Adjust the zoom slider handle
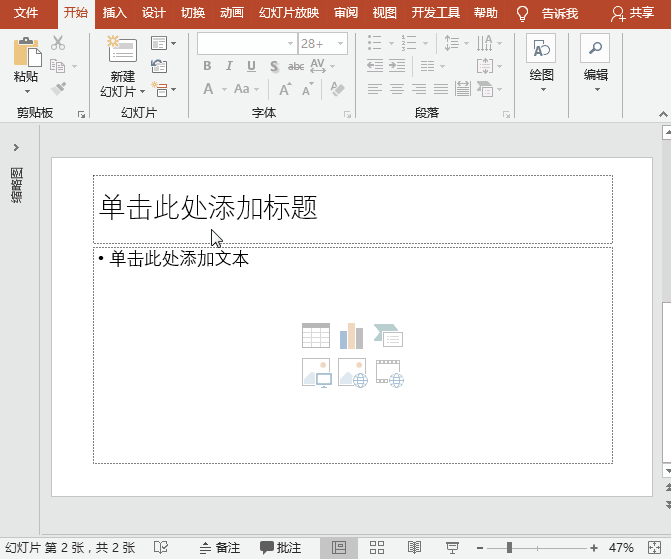The width and height of the screenshot is (671, 559). coord(509,547)
